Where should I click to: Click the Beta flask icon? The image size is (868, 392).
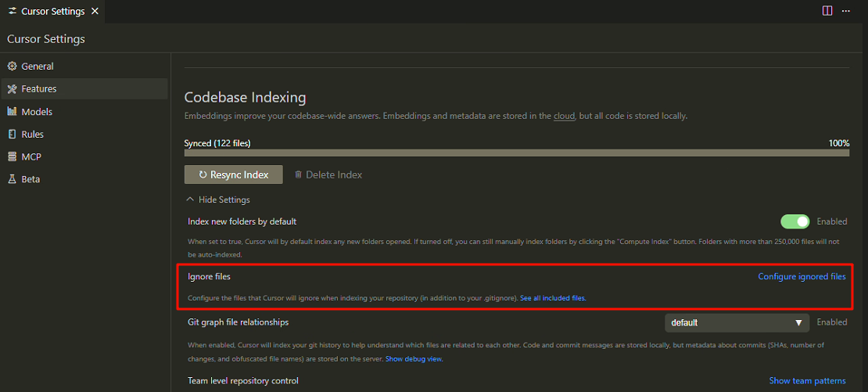(x=13, y=179)
